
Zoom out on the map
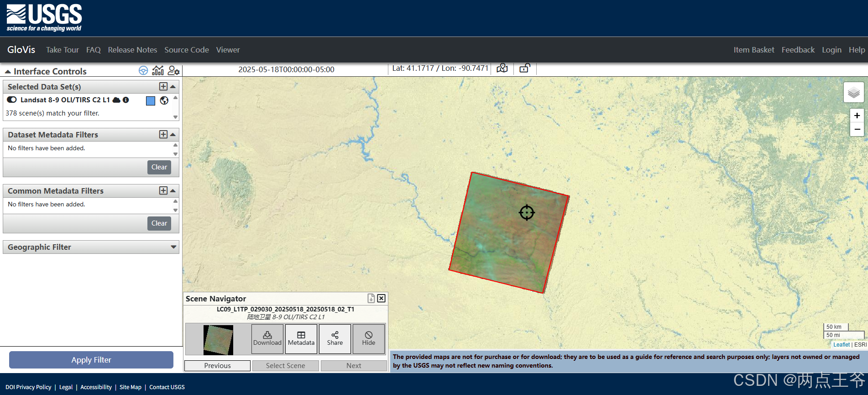pyautogui.click(x=857, y=130)
